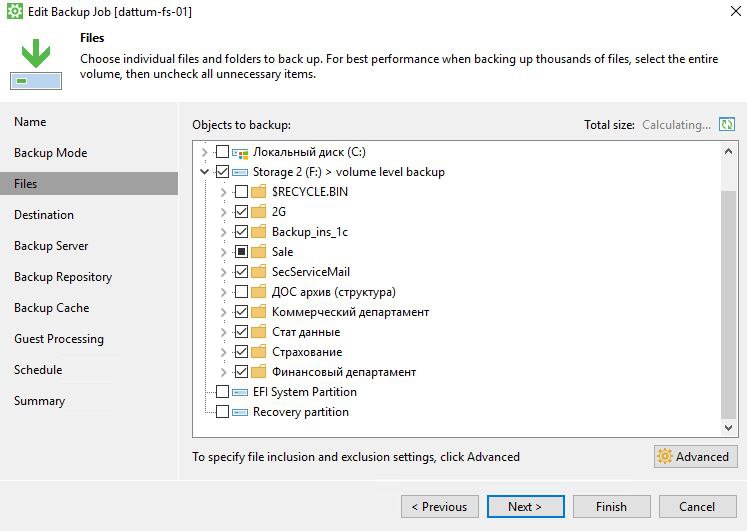
Task: Click the Next button
Action: (x=525, y=507)
